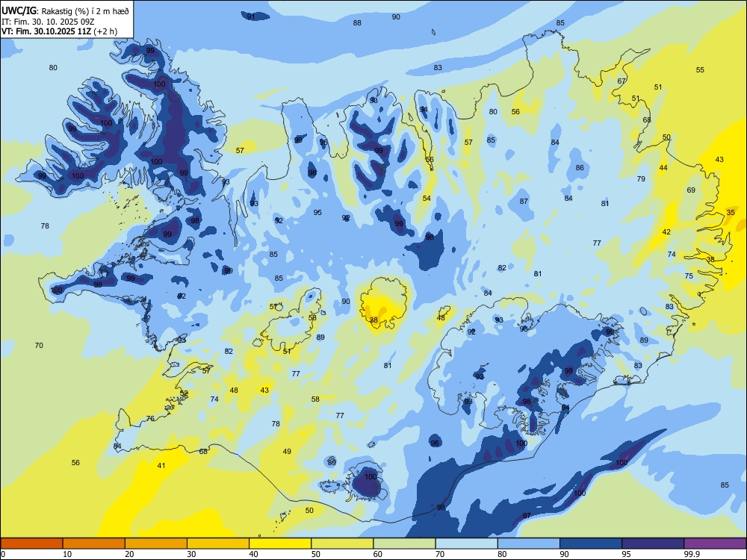Click the 70–80 pale blue legend band
Image resolution: width=747 pixels, height=560 pixels.
tap(466, 544)
